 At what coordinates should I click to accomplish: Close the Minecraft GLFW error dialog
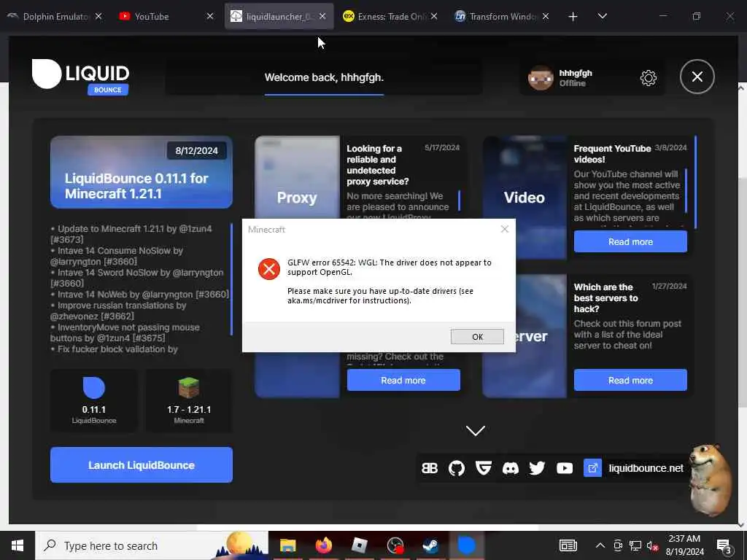click(x=505, y=229)
